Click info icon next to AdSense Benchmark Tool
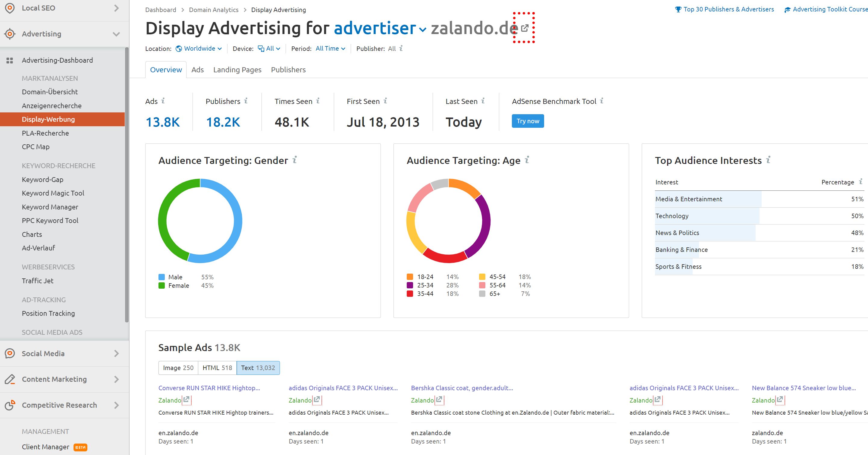This screenshot has height=455, width=868. click(602, 101)
